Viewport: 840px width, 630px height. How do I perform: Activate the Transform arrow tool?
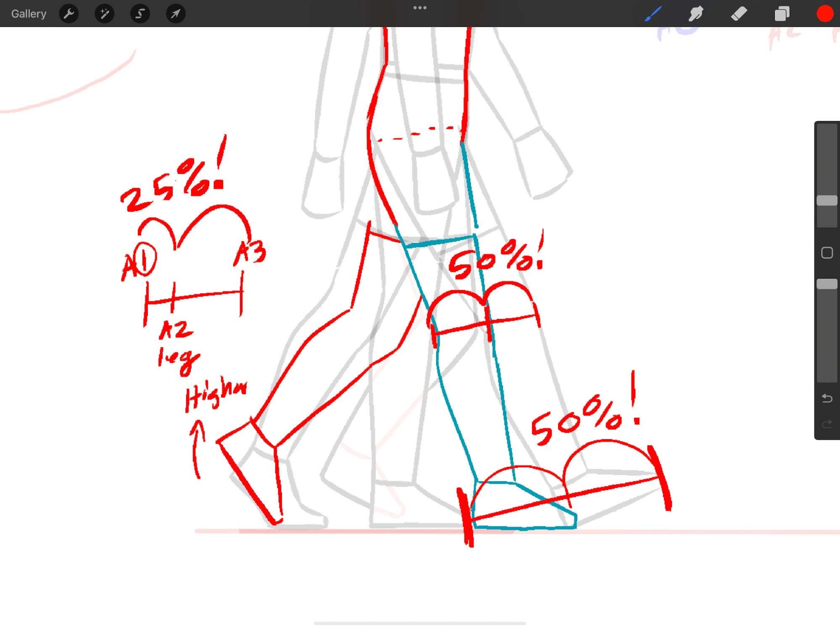coord(176,14)
